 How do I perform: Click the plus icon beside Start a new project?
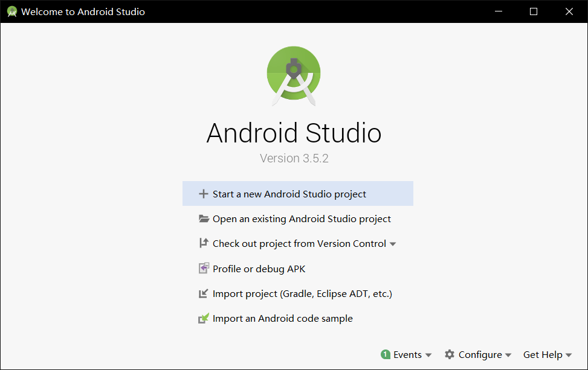click(x=204, y=193)
